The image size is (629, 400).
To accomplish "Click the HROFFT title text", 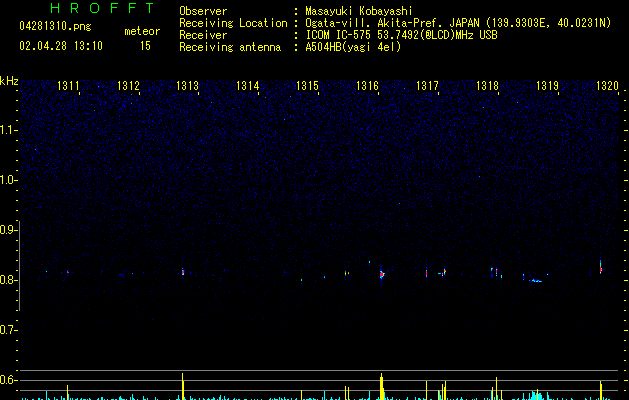I will tap(102, 8).
